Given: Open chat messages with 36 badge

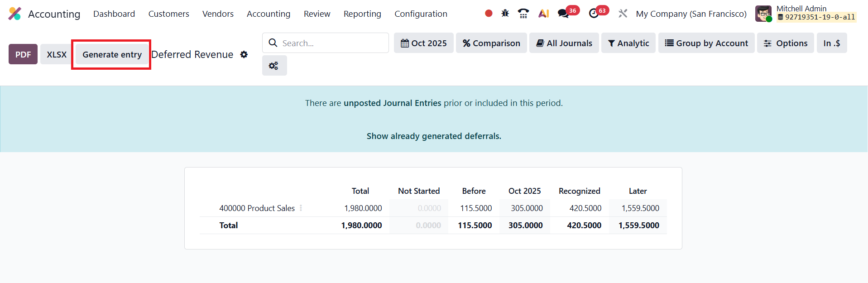Looking at the screenshot, I should coord(564,14).
